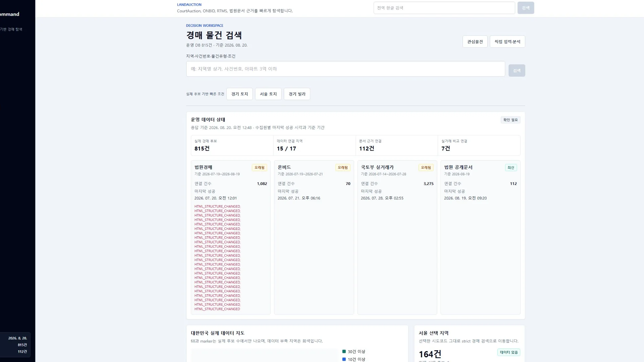644x362 pixels.
Task: Click the blue 10건 이상 legend swatch
Action: point(344,359)
